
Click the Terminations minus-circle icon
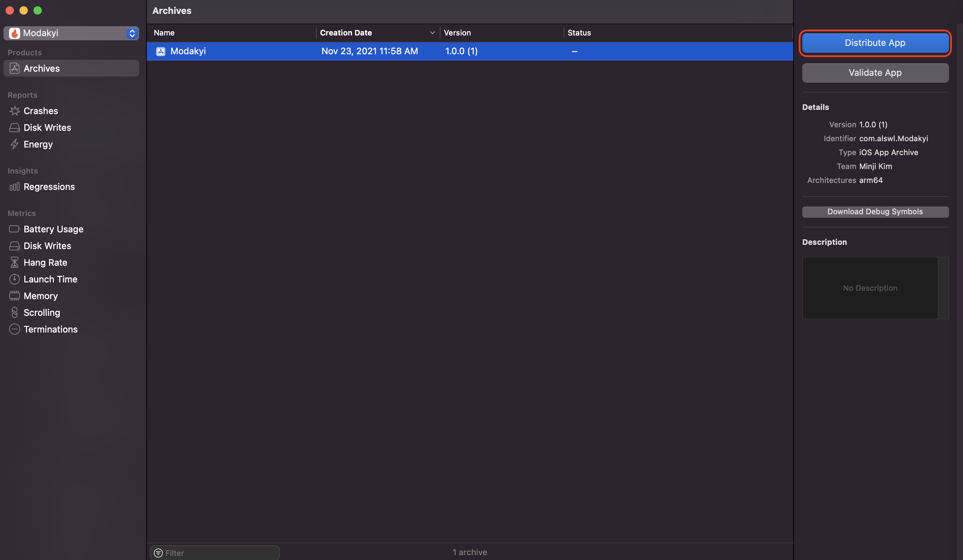[x=15, y=329]
